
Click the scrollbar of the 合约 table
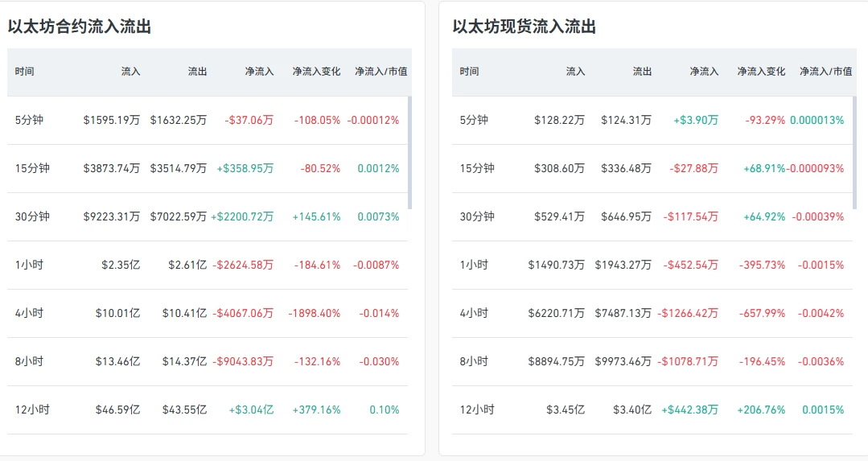coord(409,153)
